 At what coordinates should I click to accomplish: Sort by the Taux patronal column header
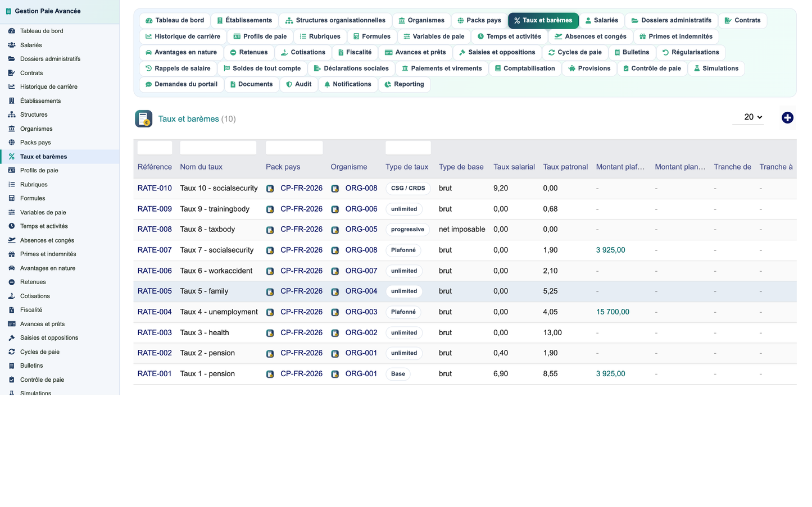(565, 167)
